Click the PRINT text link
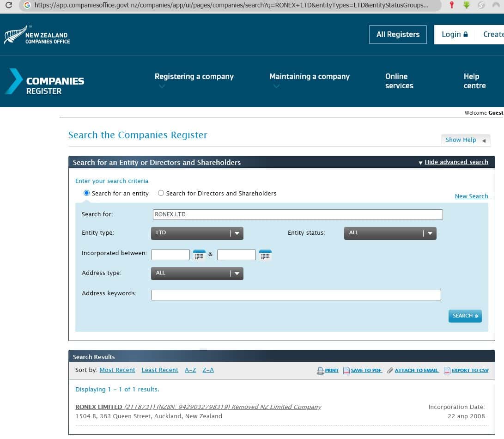 tap(332, 371)
